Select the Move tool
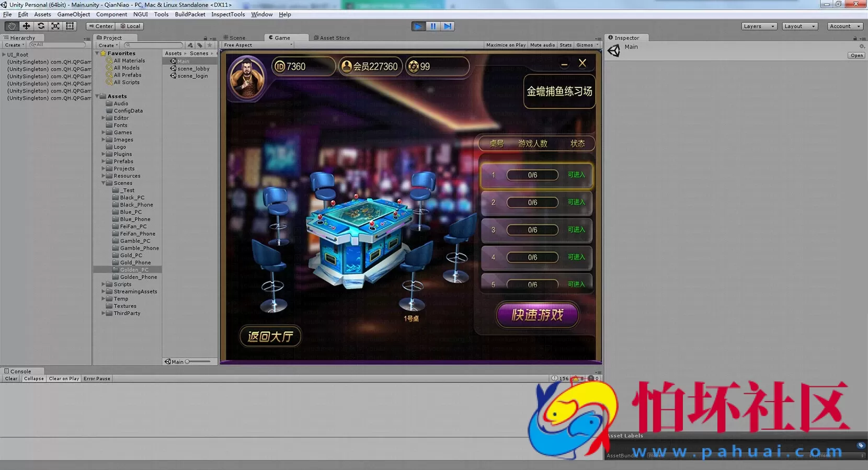This screenshot has width=868, height=470. click(x=26, y=26)
